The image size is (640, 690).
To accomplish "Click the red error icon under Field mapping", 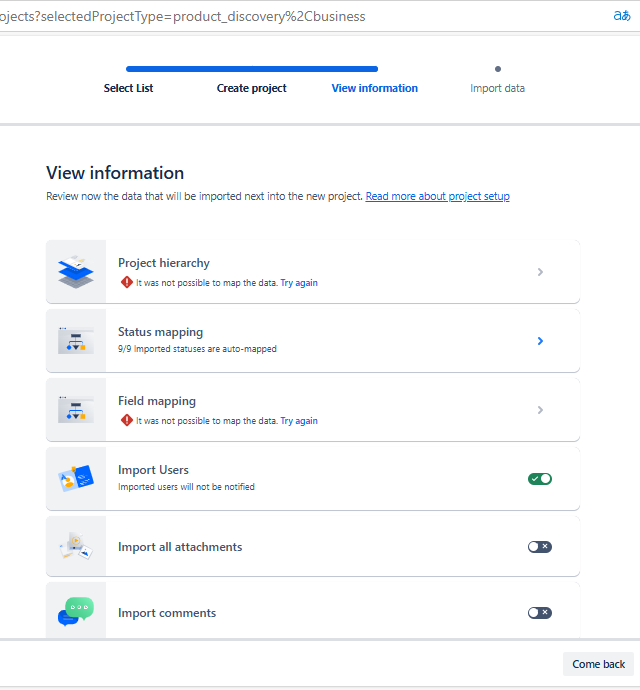I will pyautogui.click(x=127, y=420).
